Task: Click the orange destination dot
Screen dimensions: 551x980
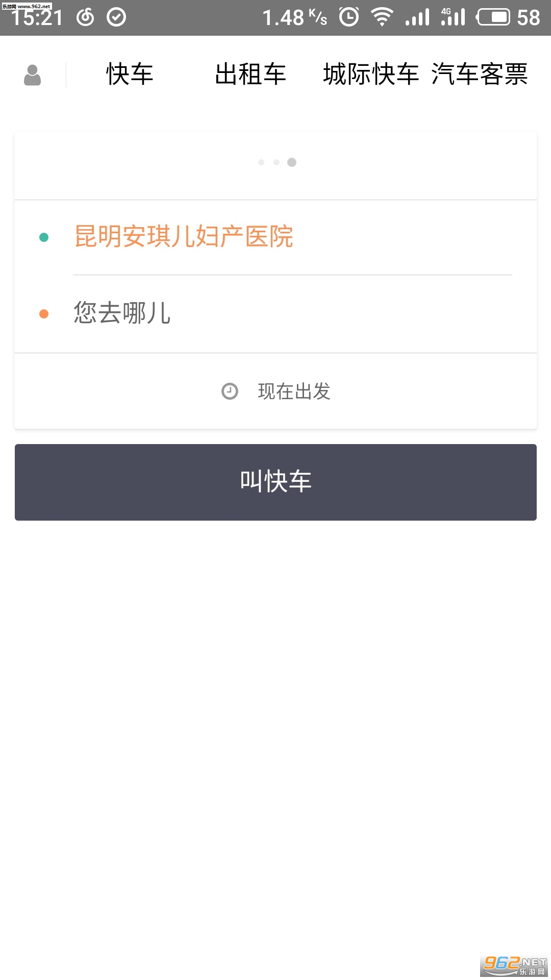Action: tap(44, 314)
